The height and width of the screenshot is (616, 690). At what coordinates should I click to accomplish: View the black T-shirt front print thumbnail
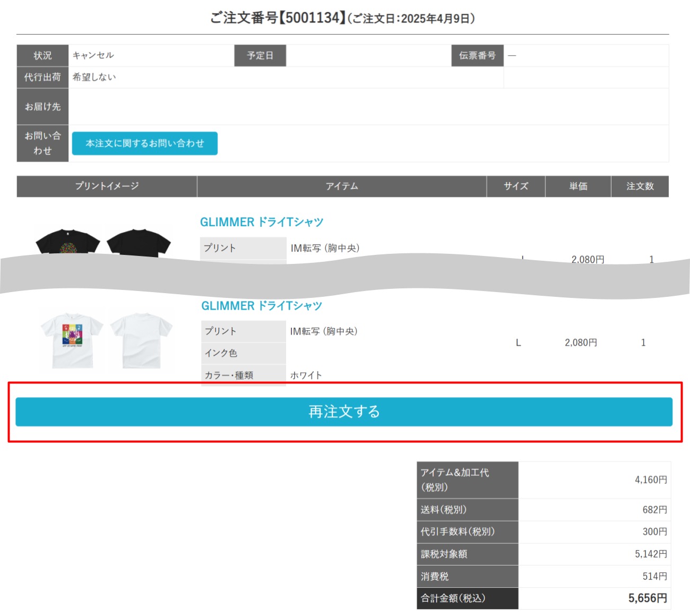click(68, 243)
